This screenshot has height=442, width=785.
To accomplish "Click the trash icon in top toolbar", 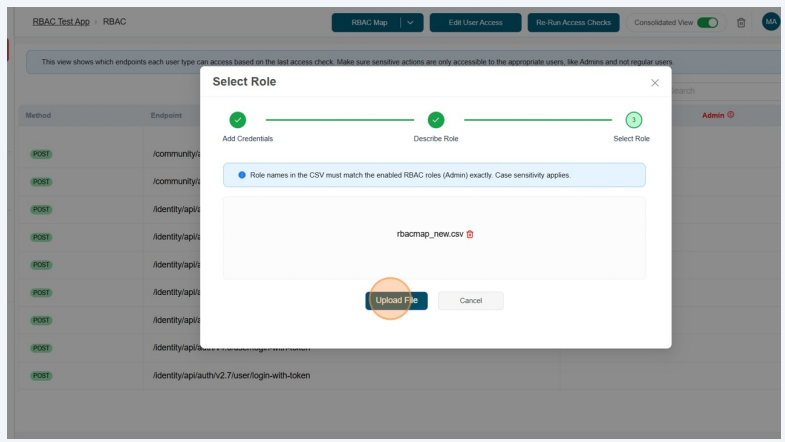I will pyautogui.click(x=741, y=23).
